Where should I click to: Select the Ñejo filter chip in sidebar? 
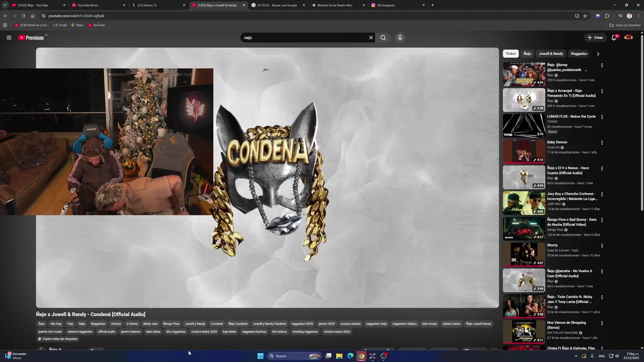(527, 54)
